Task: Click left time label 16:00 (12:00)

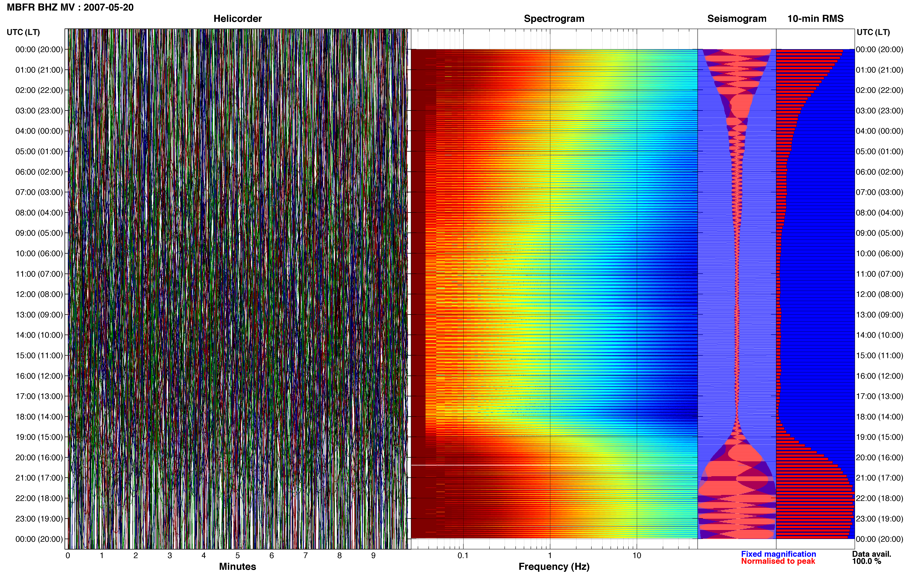Action: pos(39,376)
